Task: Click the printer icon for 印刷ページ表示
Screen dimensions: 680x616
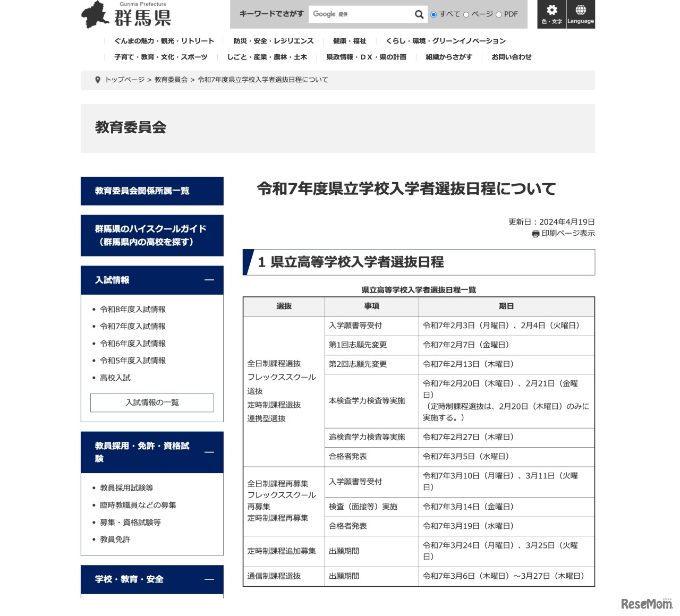Action: pos(536,233)
